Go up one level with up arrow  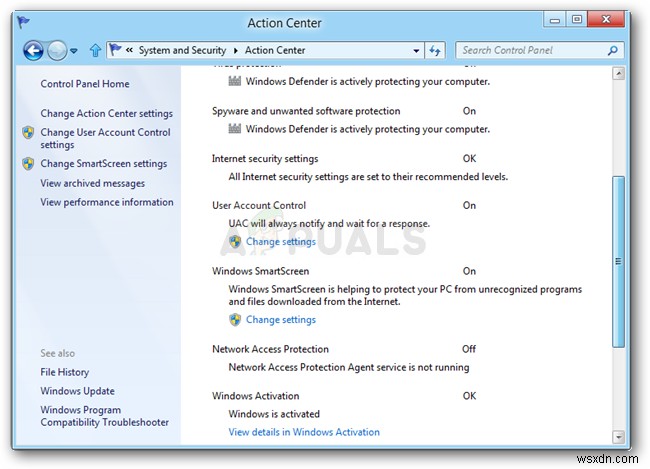[x=95, y=51]
